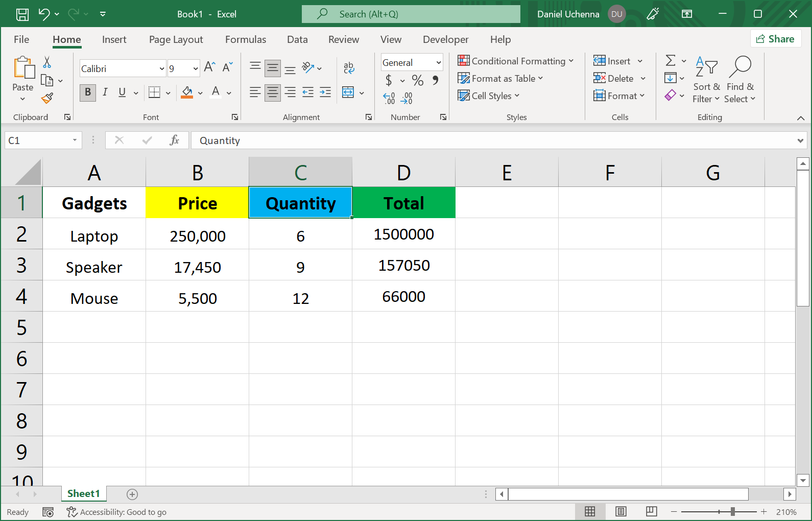Open the Formulas ribbon tab
Image resolution: width=812 pixels, height=521 pixels.
(245, 39)
